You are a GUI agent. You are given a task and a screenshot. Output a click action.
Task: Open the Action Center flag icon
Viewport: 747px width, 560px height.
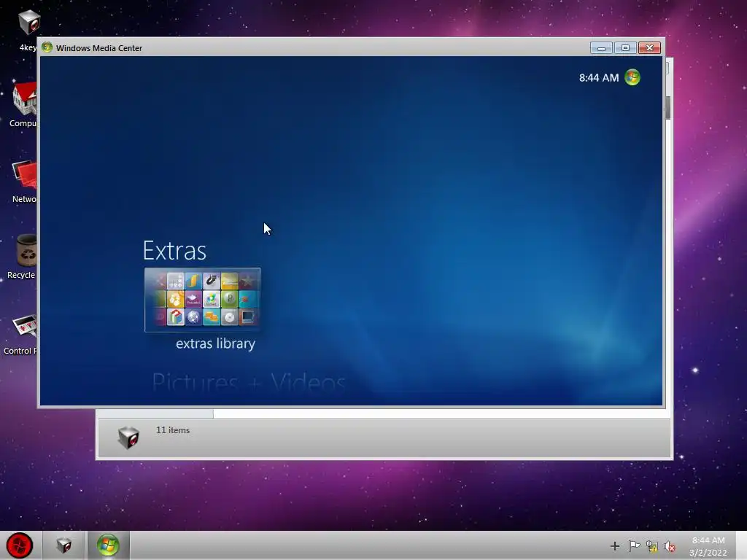pos(634,546)
